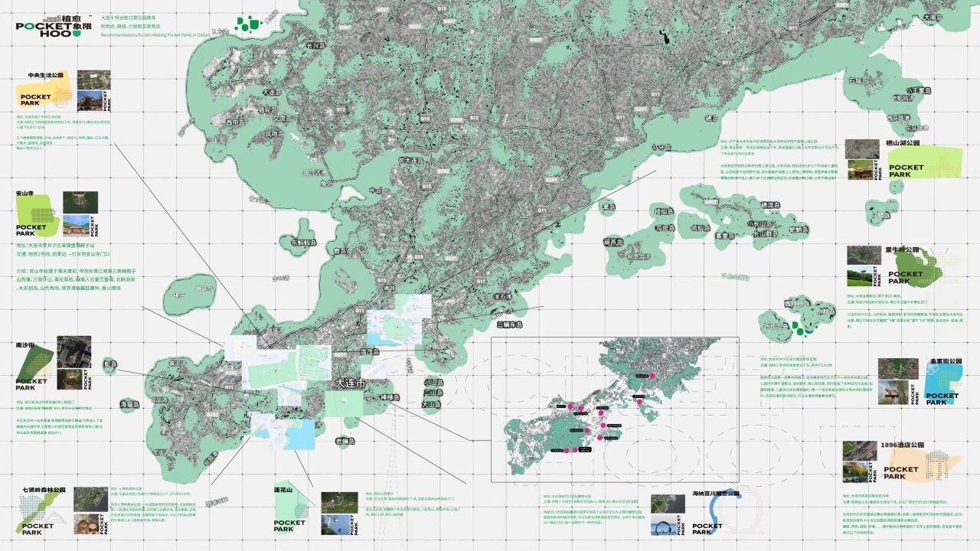Click the green bubble cluster logo beside the subtitle
980x551 pixels.
[247, 24]
